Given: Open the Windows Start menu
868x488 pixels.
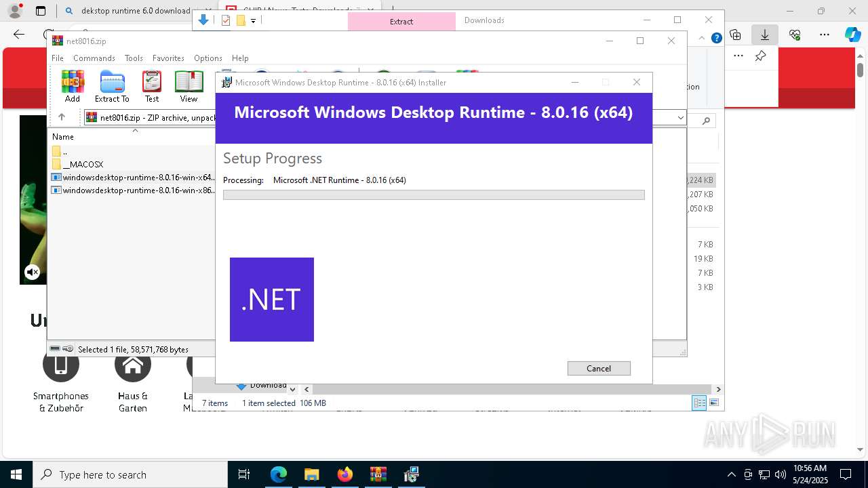Looking at the screenshot, I should 16,474.
